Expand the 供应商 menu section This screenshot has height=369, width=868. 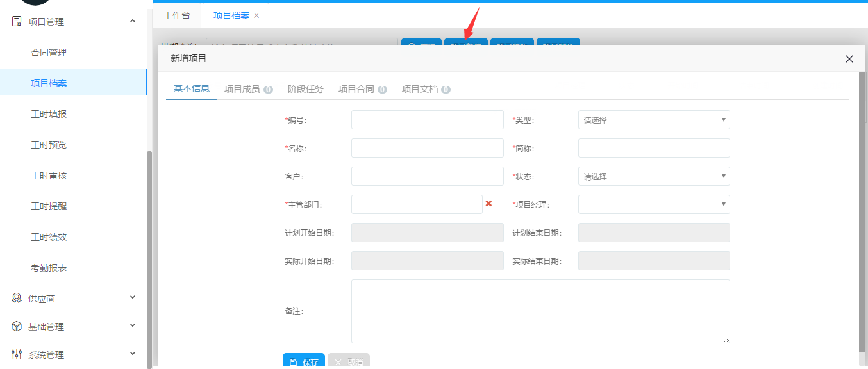(133, 297)
